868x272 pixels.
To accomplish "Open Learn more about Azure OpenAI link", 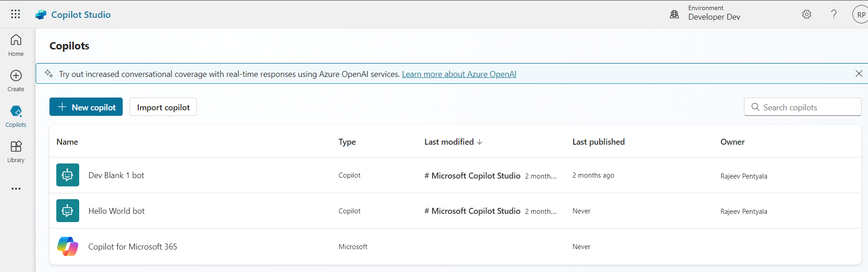I will (x=459, y=74).
